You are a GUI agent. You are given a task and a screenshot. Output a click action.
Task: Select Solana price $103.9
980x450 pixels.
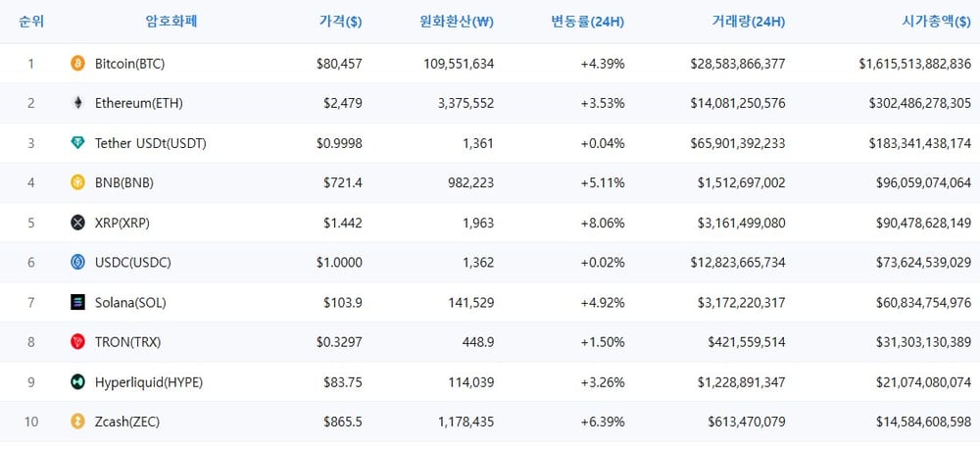coord(342,303)
